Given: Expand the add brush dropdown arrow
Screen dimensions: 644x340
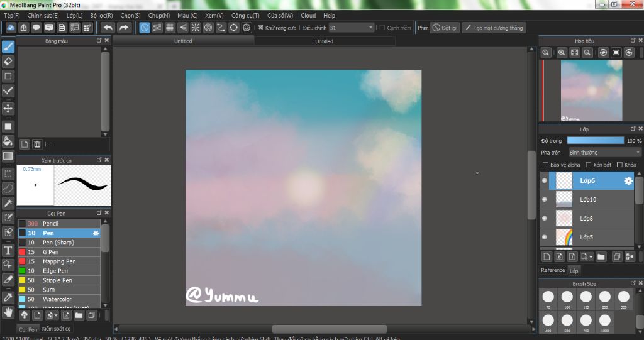Looking at the screenshot, I should [x=56, y=315].
